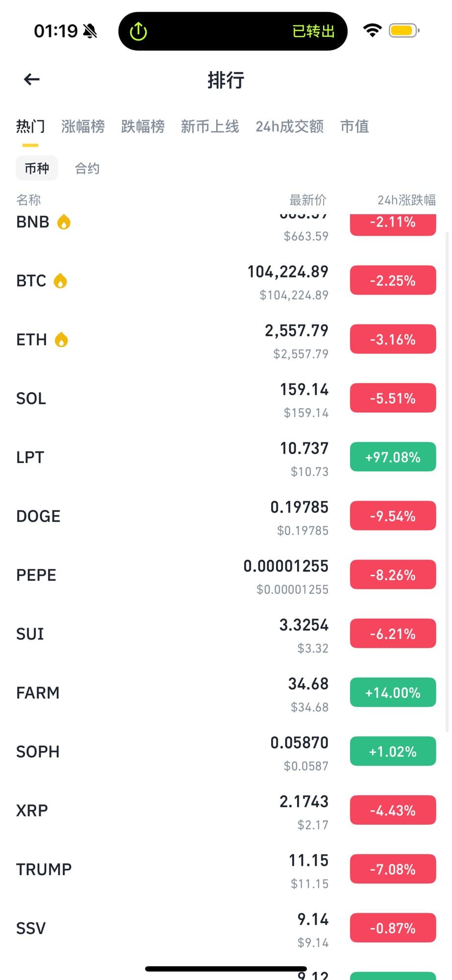Sort by 24h涨跌幅 column header
Viewport: 452px width, 980px height.
pos(406,200)
